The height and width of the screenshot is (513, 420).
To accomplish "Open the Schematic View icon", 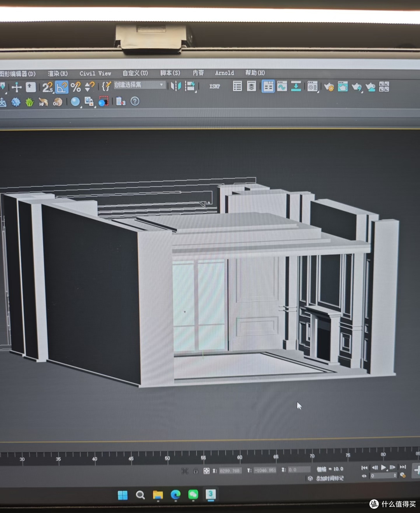I will 296,86.
